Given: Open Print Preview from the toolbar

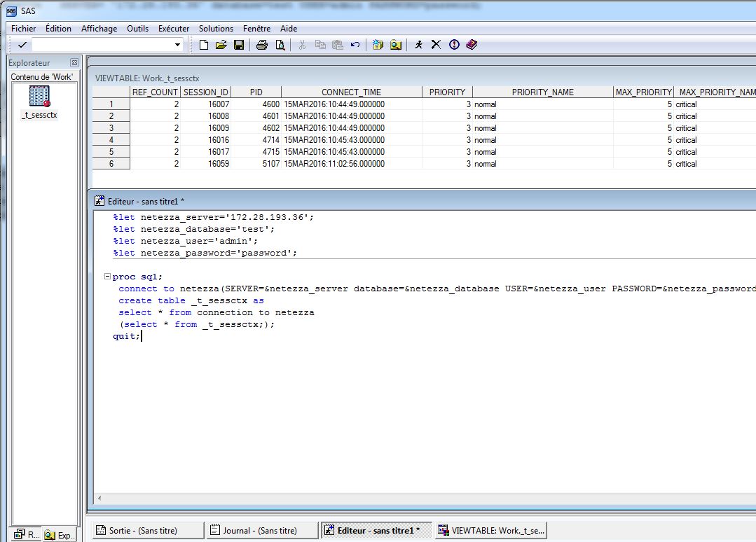Looking at the screenshot, I should click(x=280, y=45).
